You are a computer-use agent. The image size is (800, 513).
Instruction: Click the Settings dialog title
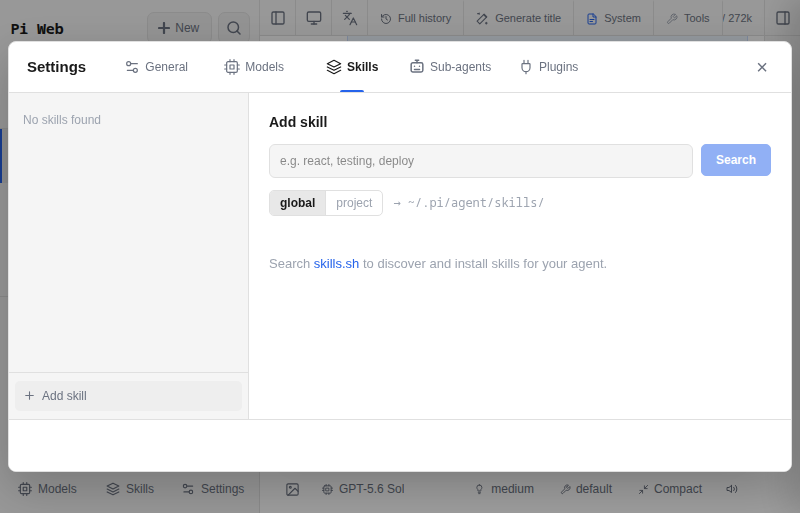57,67
